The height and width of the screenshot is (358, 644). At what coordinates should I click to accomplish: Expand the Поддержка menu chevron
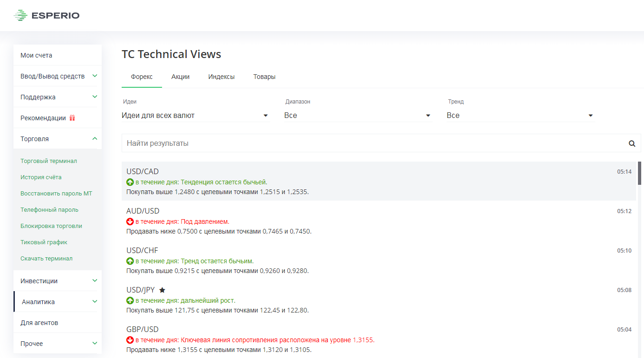point(95,97)
